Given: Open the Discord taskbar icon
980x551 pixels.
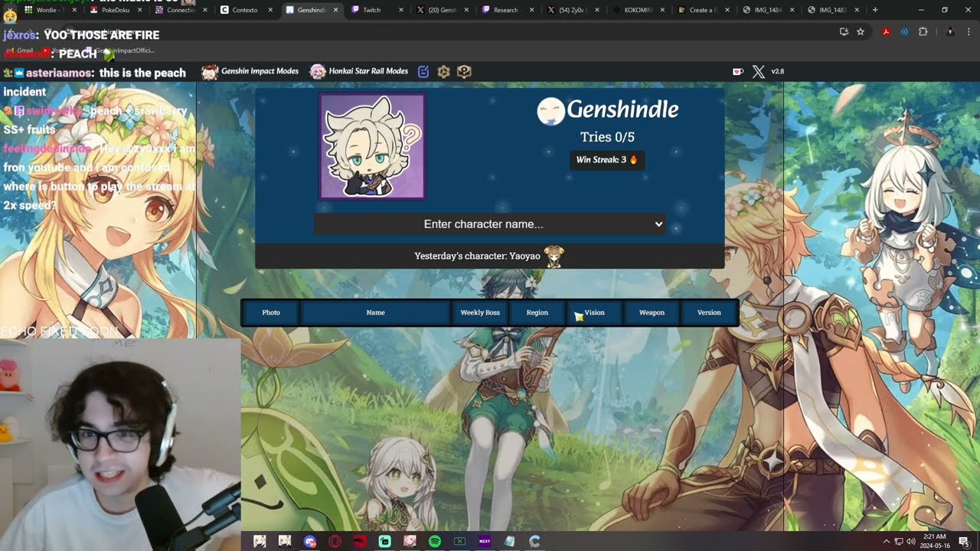Looking at the screenshot, I should point(309,541).
